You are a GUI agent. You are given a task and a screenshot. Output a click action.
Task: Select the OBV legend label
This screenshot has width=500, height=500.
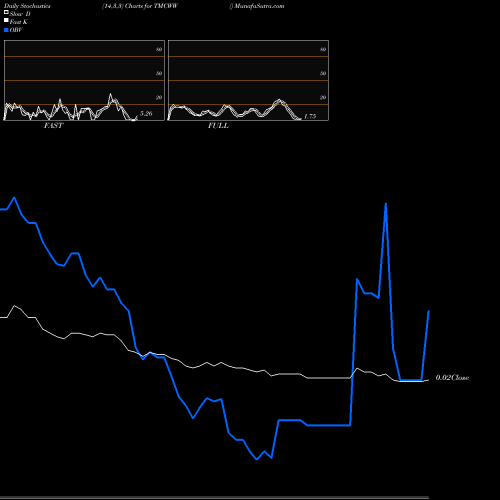pyautogui.click(x=16, y=30)
